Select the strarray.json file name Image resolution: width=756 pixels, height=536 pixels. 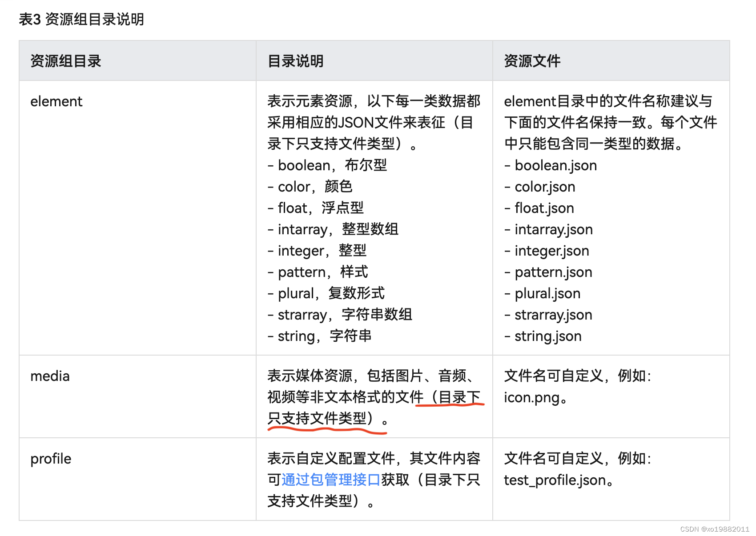(553, 314)
